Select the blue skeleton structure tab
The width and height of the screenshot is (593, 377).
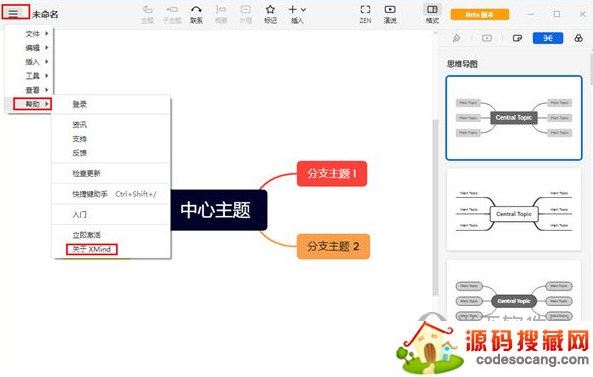tap(548, 38)
